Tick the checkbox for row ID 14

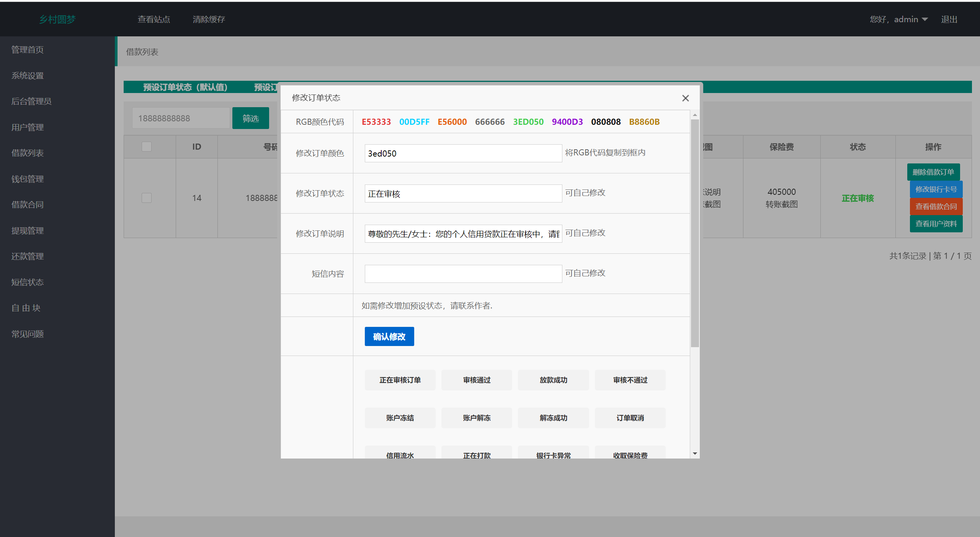147,198
